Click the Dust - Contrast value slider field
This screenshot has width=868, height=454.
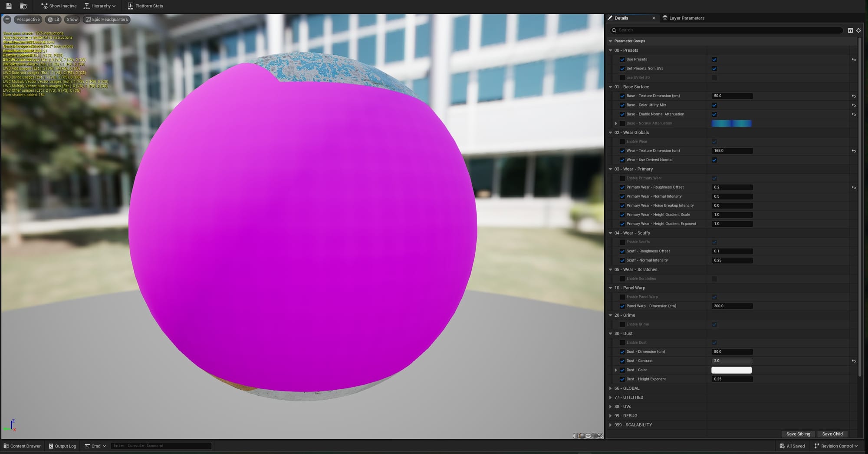(x=732, y=361)
